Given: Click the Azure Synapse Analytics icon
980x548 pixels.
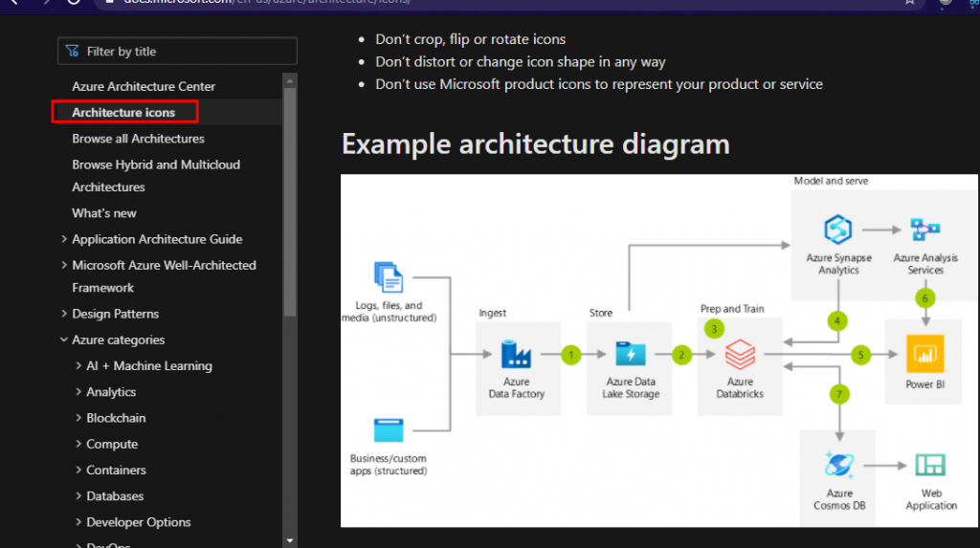Looking at the screenshot, I should [x=838, y=230].
